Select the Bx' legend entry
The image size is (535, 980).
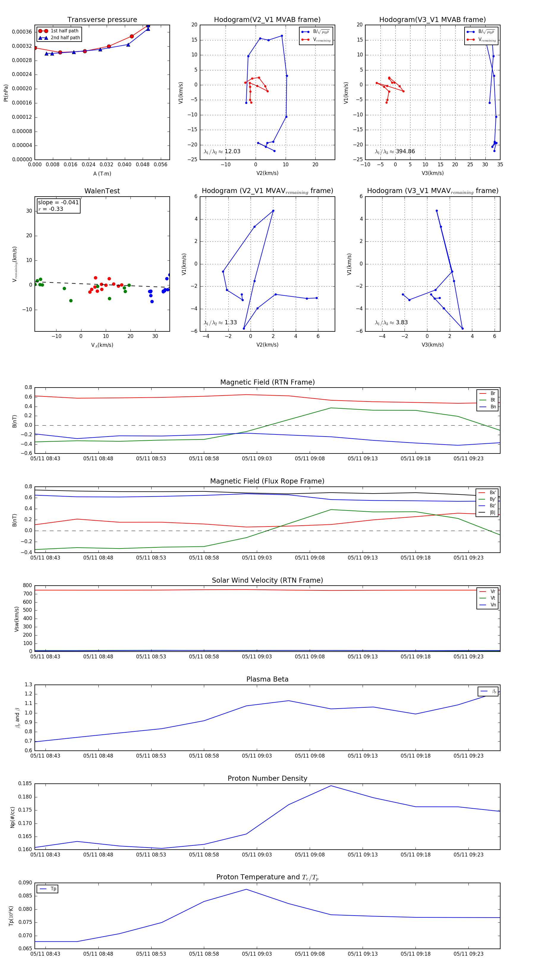pyautogui.click(x=487, y=493)
